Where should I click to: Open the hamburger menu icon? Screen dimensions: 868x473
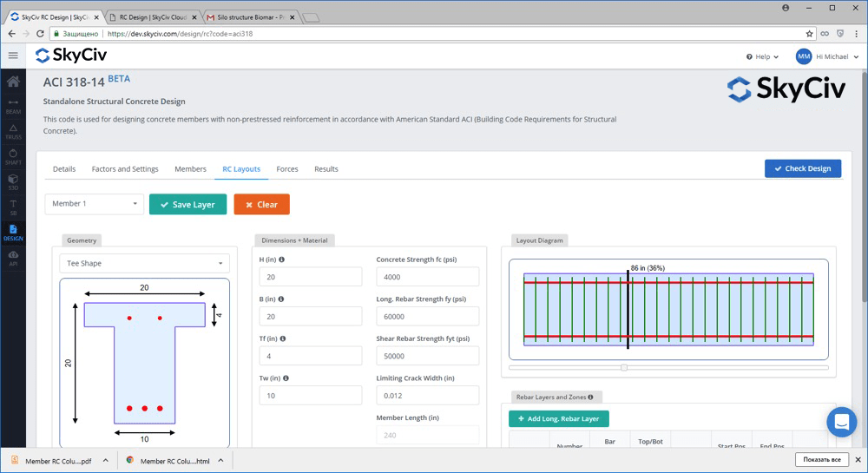[13, 56]
